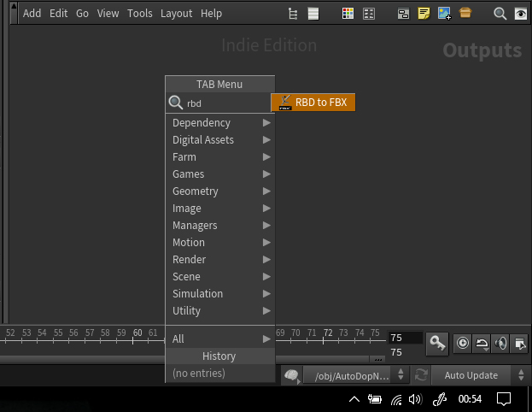Click the magnifier icon in TAB Menu
Screen dimensions: 532x412
(x=176, y=103)
